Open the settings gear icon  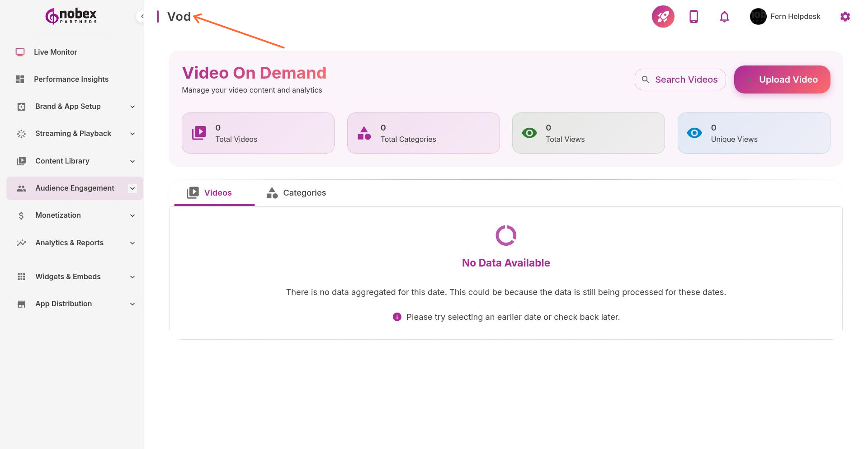(845, 16)
